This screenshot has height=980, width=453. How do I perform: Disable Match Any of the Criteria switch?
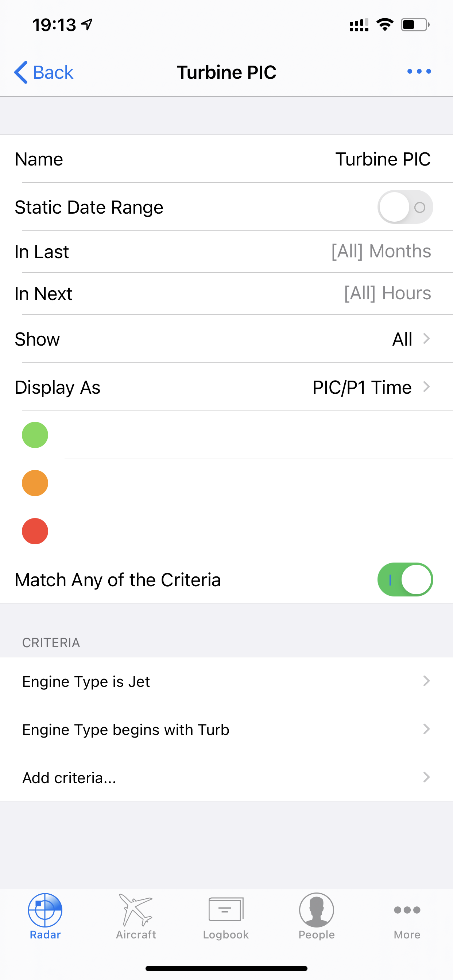point(405,579)
